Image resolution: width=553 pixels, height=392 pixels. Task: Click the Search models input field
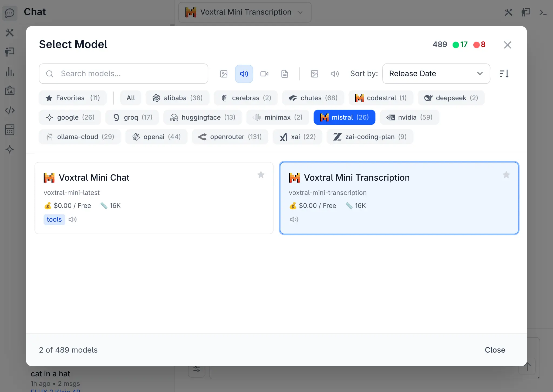[123, 74]
